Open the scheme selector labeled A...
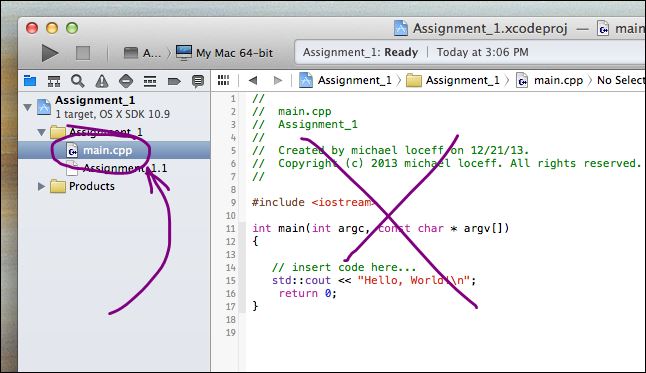The width and height of the screenshot is (646, 373). tap(143, 53)
